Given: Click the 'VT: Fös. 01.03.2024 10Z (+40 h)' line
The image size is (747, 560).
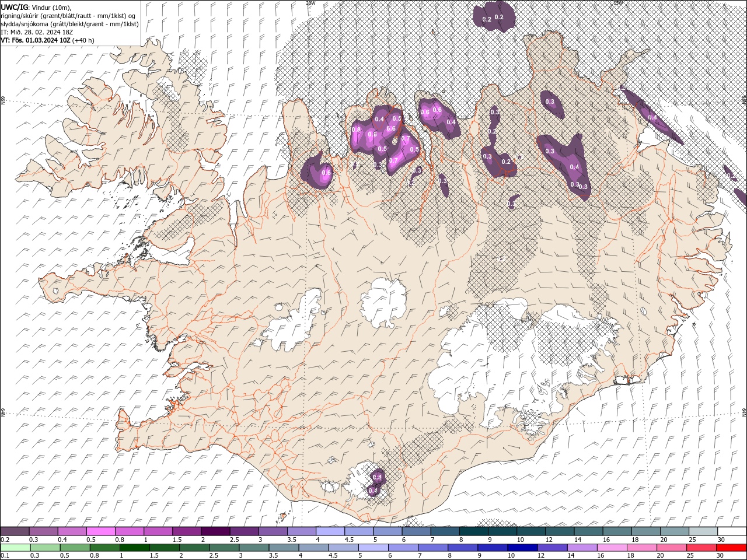Looking at the screenshot, I should point(48,40).
